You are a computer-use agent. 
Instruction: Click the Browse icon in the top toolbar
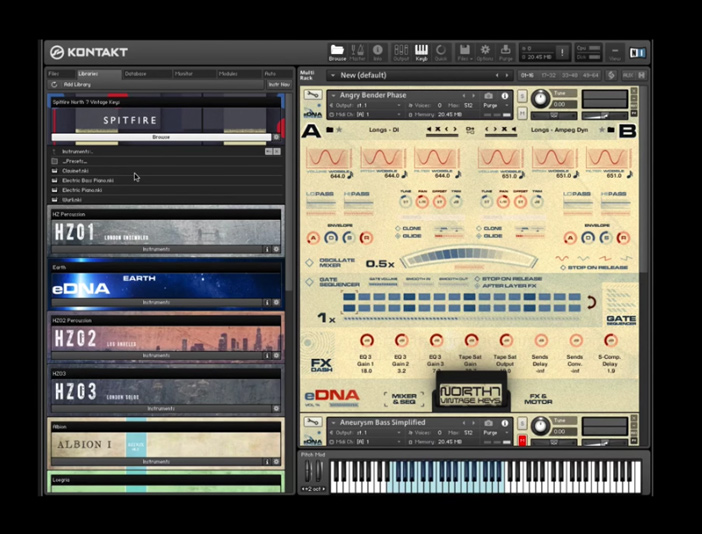pos(338,51)
